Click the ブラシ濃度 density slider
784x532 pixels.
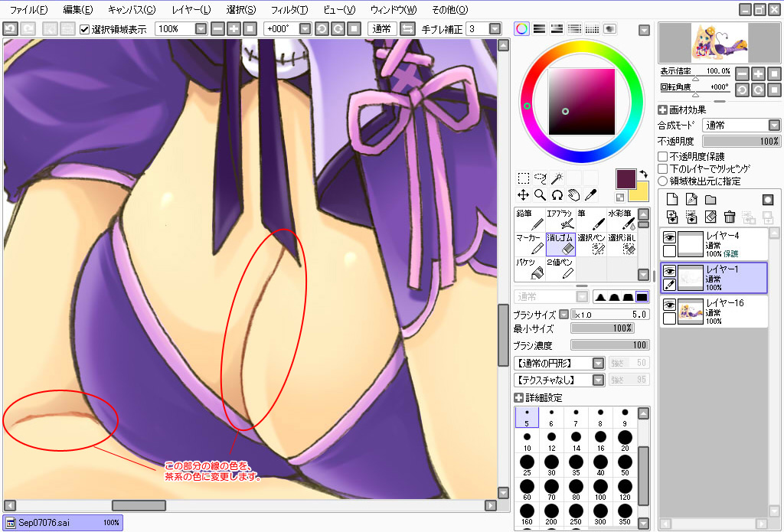click(x=610, y=345)
